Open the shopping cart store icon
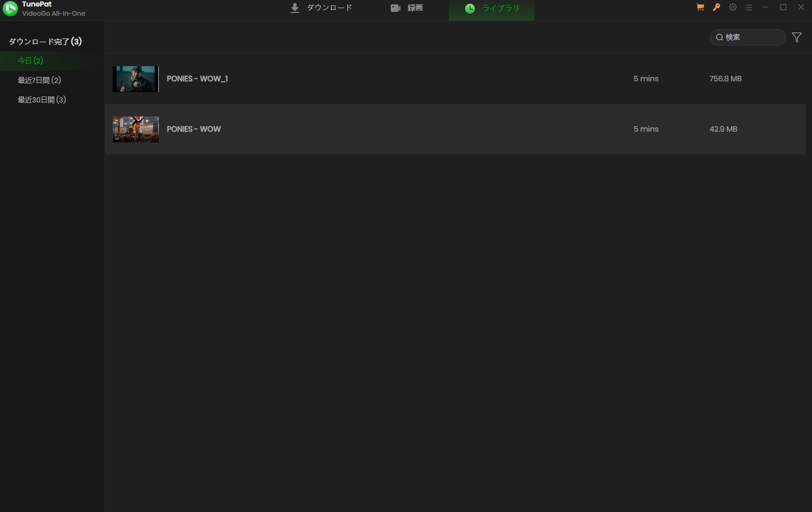 700,7
